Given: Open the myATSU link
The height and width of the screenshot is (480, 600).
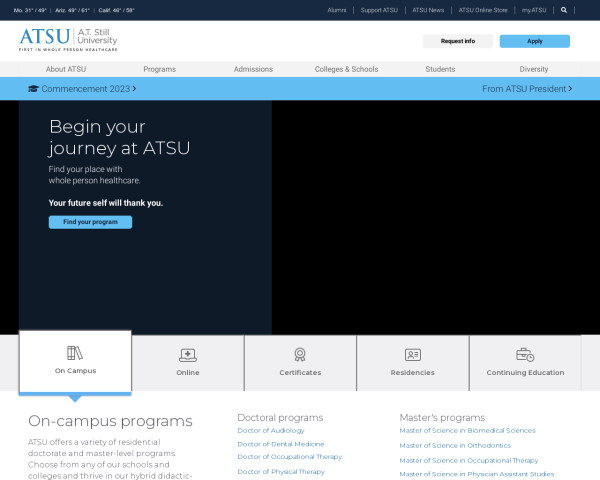Looking at the screenshot, I should click(534, 10).
